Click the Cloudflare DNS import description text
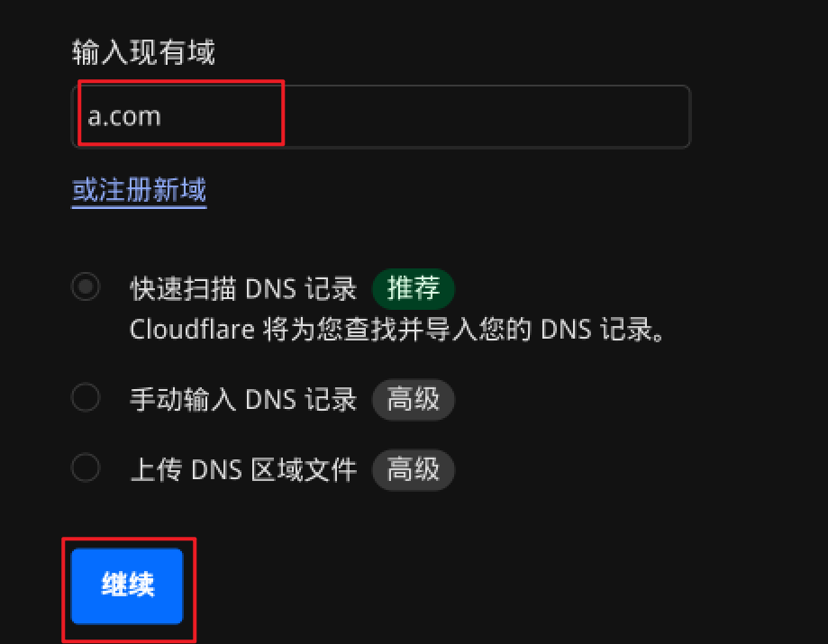This screenshot has width=828, height=644. click(x=397, y=330)
